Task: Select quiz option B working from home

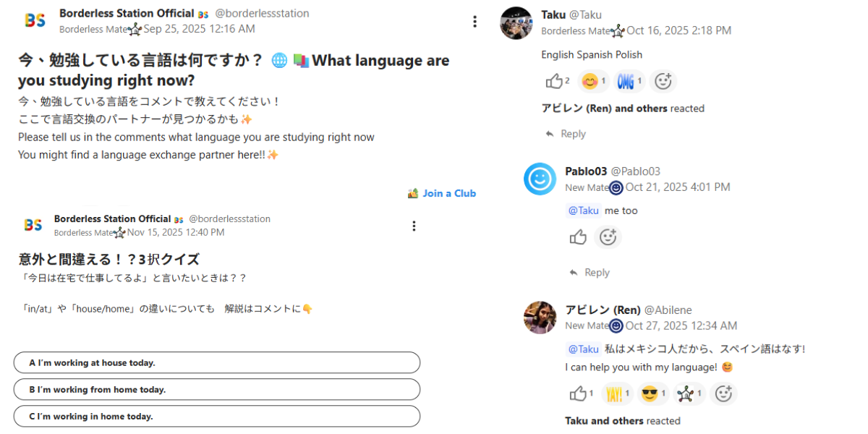Action: 217,389
